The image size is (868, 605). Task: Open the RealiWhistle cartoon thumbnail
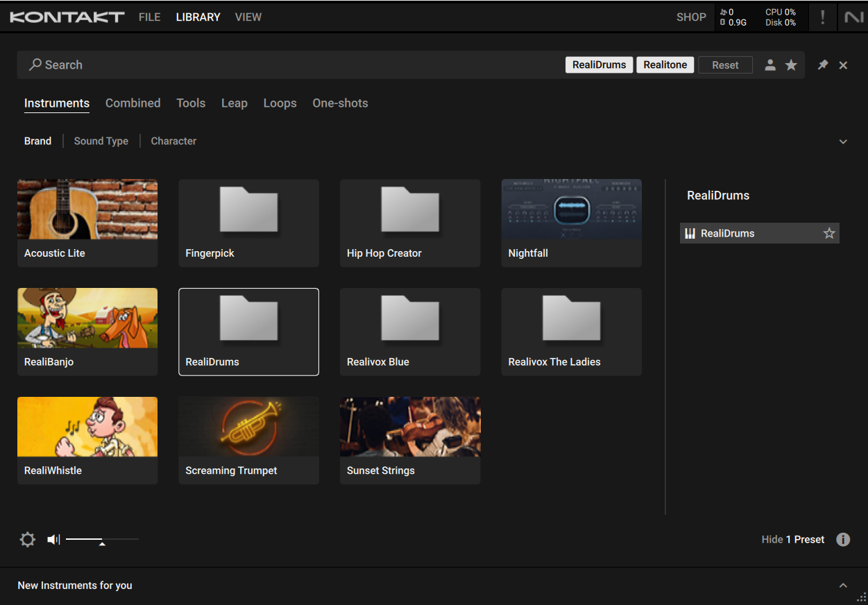coord(87,427)
